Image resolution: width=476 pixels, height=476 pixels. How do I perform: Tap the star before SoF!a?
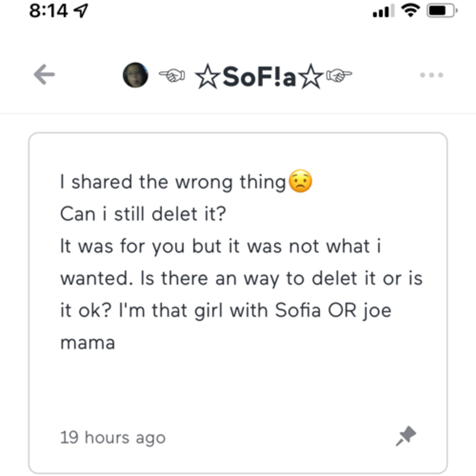coord(208,77)
